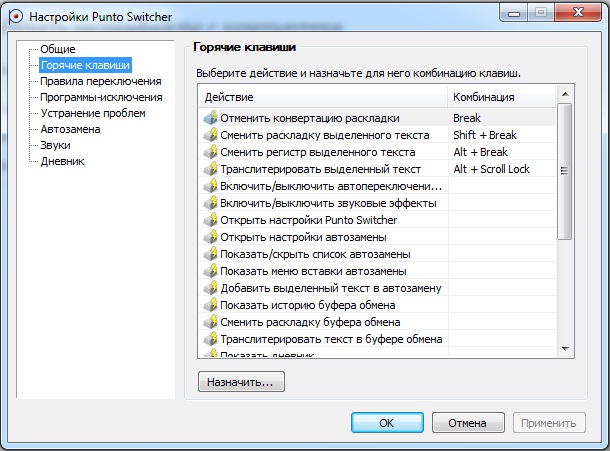Click hotkey list scroll up arrow
The width and height of the screenshot is (610, 451).
pyautogui.click(x=565, y=94)
